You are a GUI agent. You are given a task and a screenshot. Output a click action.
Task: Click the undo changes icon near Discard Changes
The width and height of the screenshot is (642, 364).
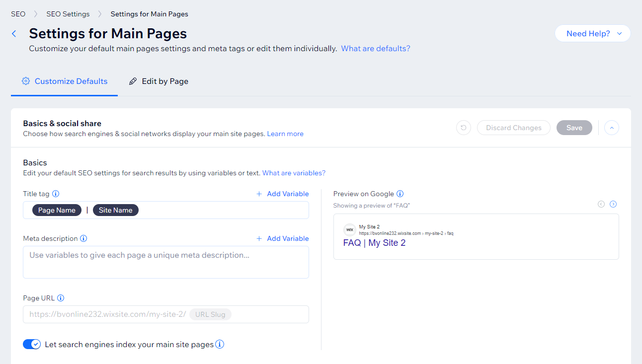tap(463, 128)
